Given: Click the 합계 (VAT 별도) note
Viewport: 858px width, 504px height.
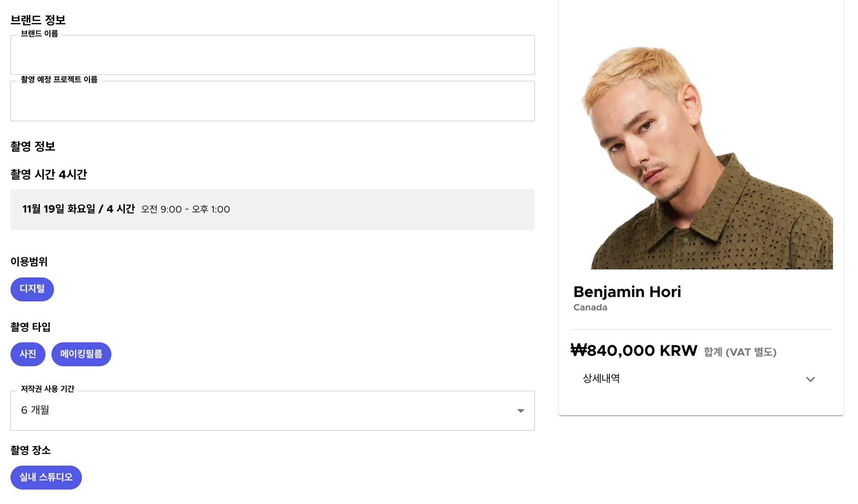Looking at the screenshot, I should [740, 352].
